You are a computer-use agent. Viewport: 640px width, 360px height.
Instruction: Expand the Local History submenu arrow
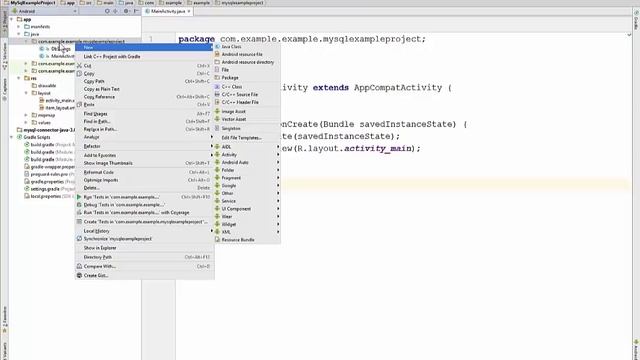[211, 231]
